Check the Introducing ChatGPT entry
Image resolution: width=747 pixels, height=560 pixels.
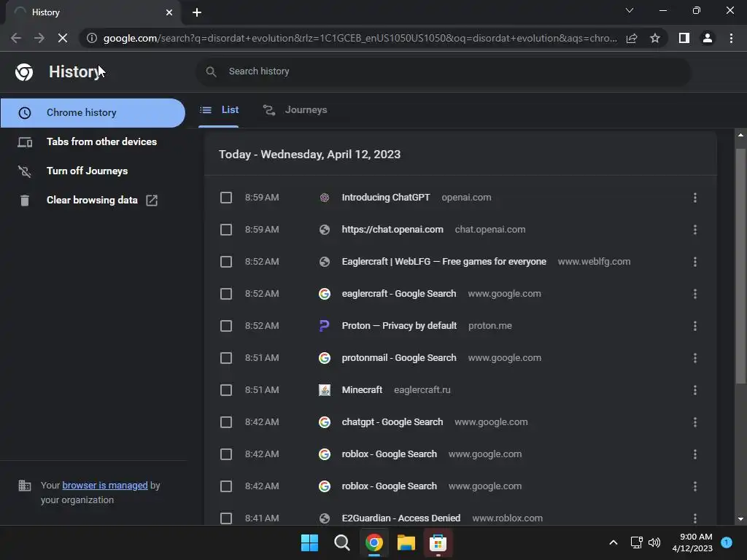point(226,198)
